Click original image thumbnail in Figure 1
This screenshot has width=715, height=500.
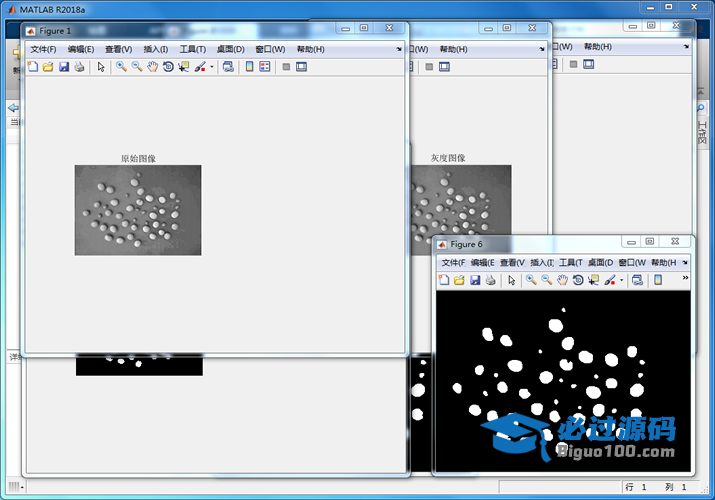coord(138,210)
